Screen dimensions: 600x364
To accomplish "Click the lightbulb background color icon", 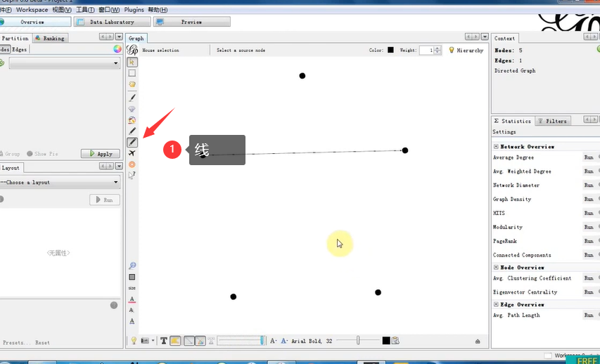I will pyautogui.click(x=134, y=341).
